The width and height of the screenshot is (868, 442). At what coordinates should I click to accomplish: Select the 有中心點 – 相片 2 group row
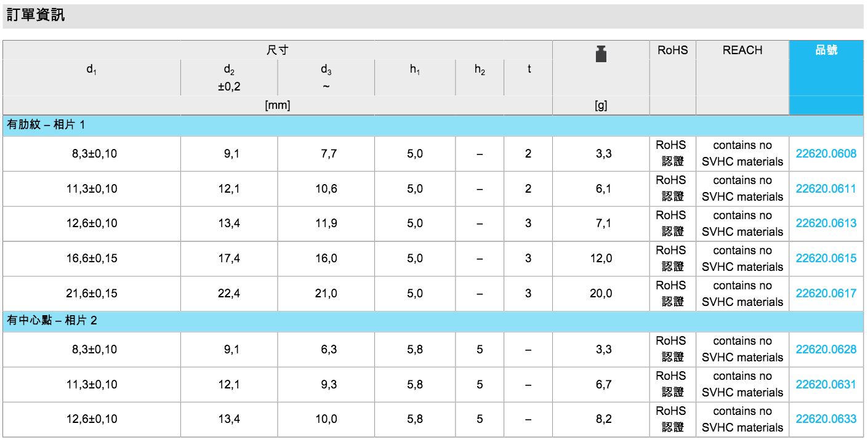point(52,321)
